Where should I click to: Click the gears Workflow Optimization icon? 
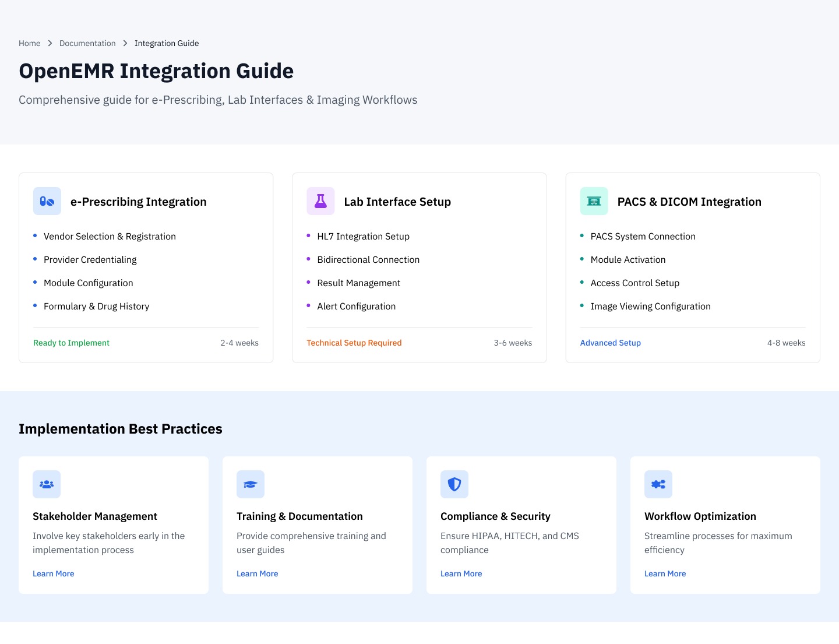point(658,484)
